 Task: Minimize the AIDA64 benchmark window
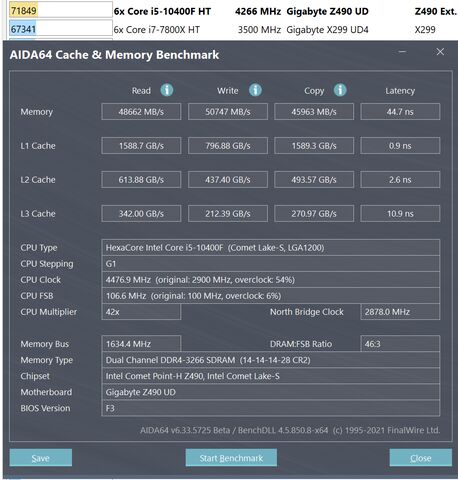tap(402, 52)
